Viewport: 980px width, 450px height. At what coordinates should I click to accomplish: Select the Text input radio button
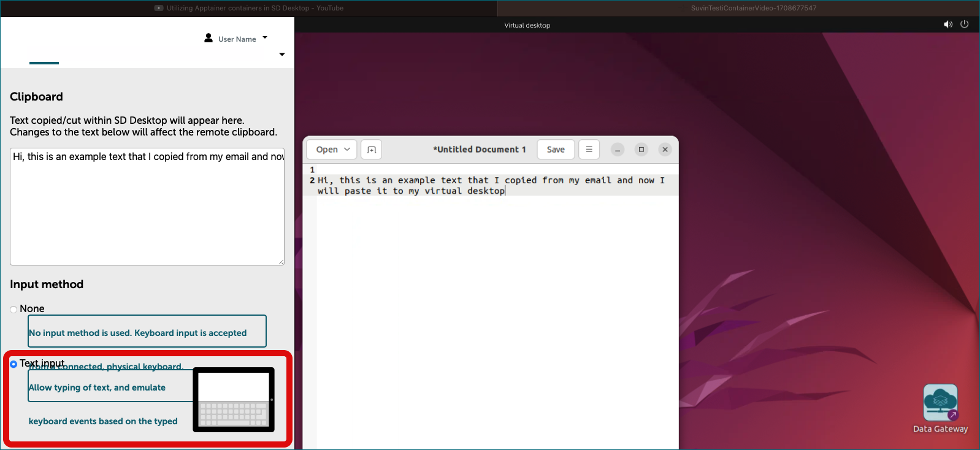pyautogui.click(x=13, y=364)
